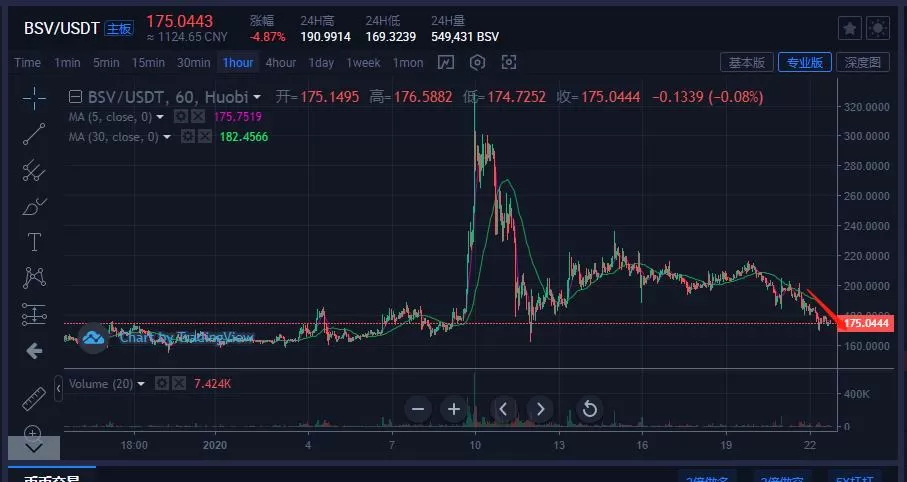Expand the MA 30 close dropdown arrow
Viewport: 907px width, 482px height.
(167, 137)
